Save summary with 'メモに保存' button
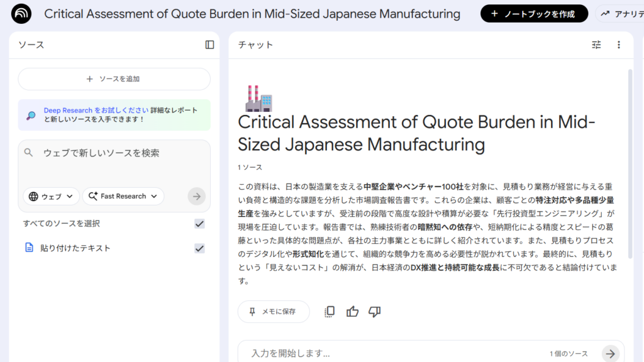 click(x=274, y=312)
